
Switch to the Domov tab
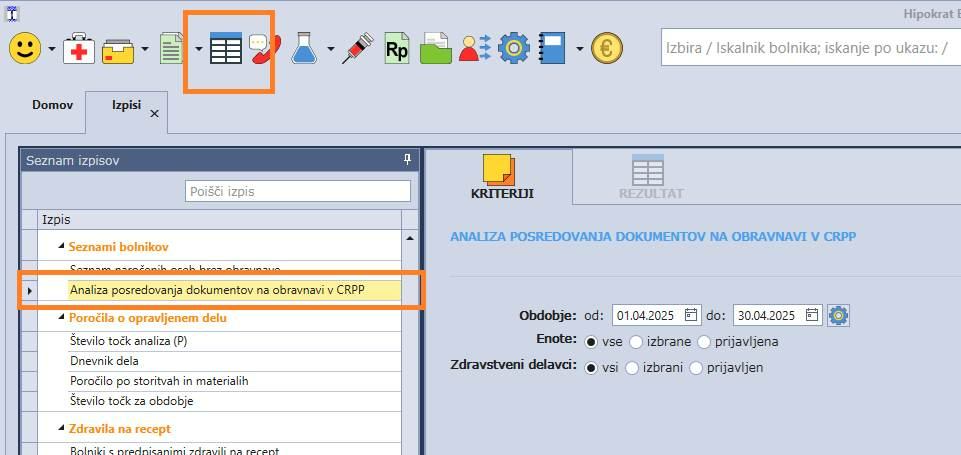tap(52, 105)
